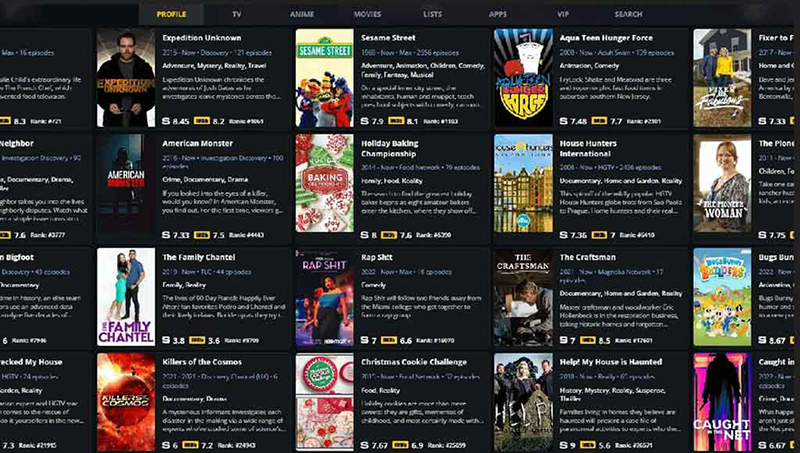Select the Search tab

(629, 14)
